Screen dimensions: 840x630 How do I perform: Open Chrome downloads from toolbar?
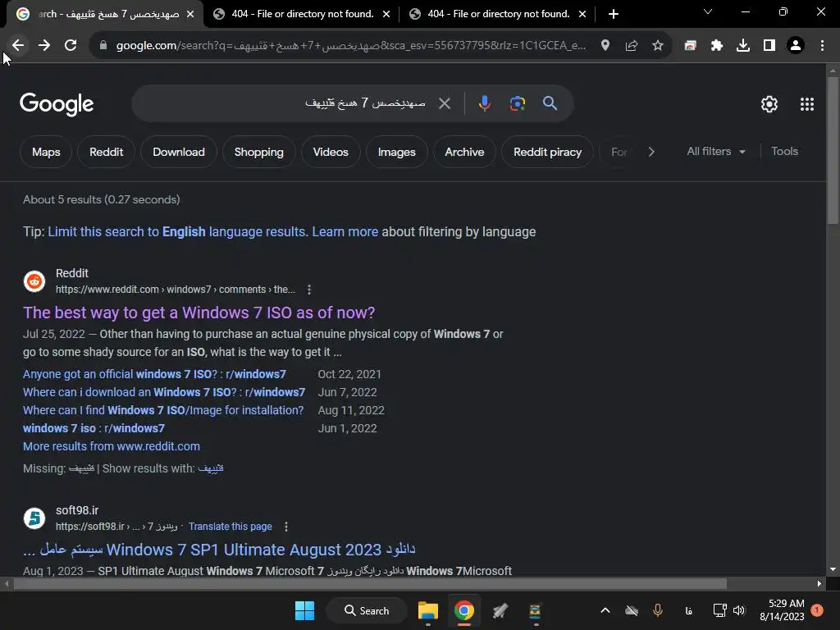click(743, 46)
